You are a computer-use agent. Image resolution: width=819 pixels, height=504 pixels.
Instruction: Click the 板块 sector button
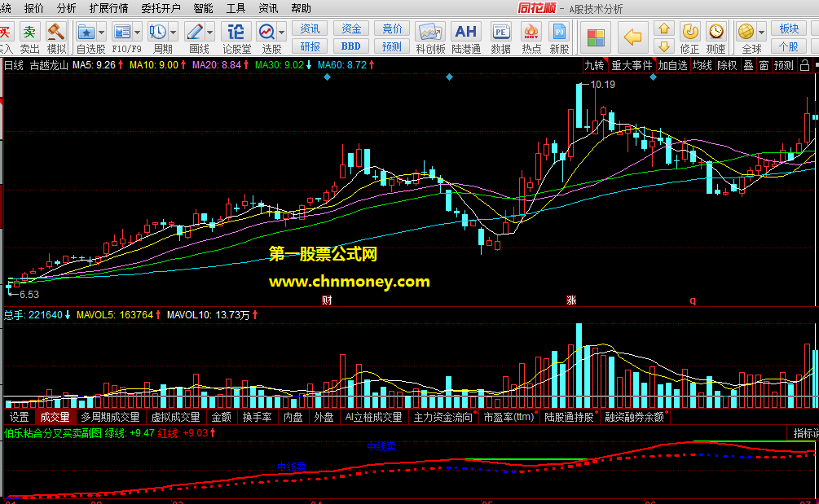789,28
